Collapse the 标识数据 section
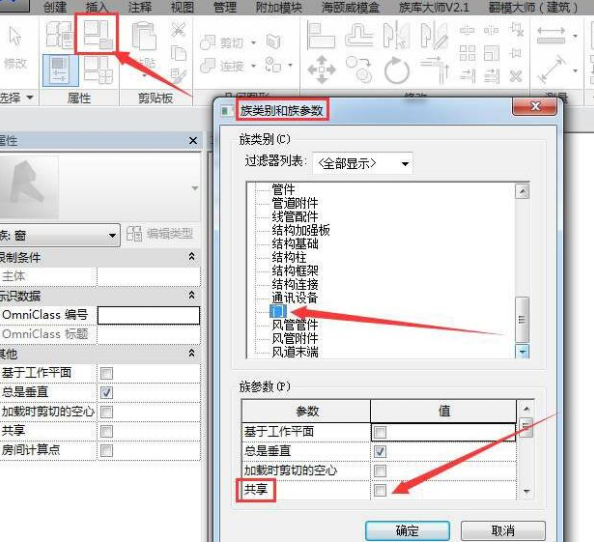 (x=192, y=295)
